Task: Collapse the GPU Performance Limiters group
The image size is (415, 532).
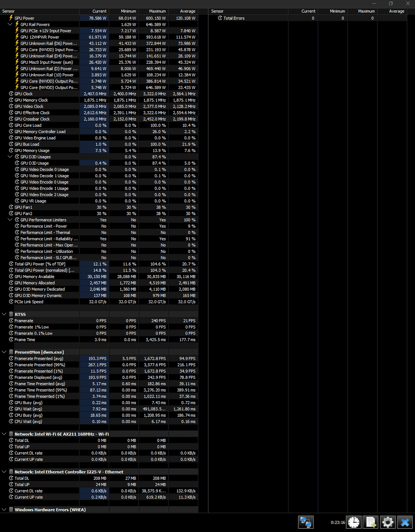Action: point(10,220)
